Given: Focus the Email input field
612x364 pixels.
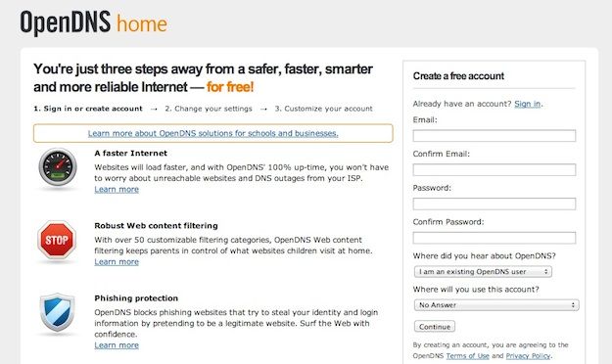Looking at the screenshot, I should pyautogui.click(x=494, y=136).
